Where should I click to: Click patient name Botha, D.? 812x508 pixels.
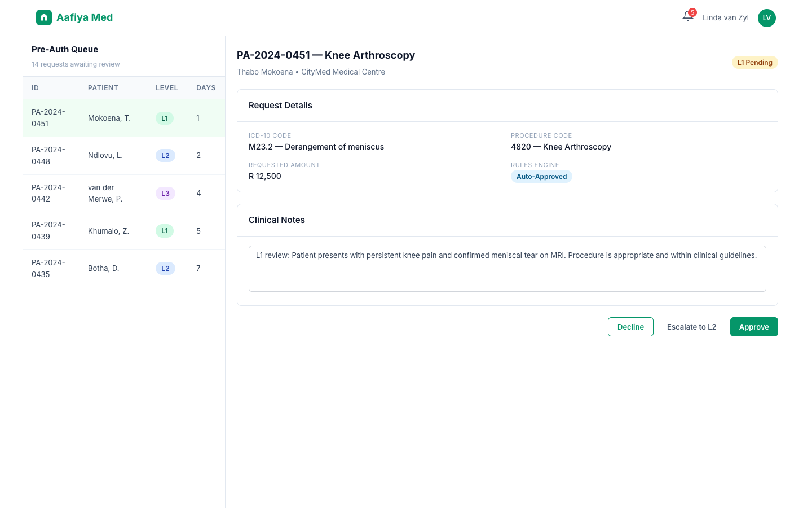pyautogui.click(x=104, y=268)
